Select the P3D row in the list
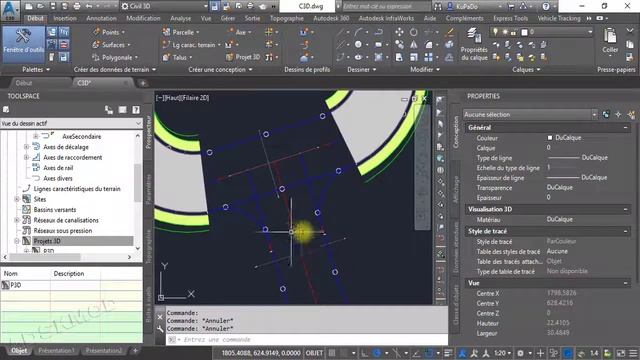 tap(71, 285)
